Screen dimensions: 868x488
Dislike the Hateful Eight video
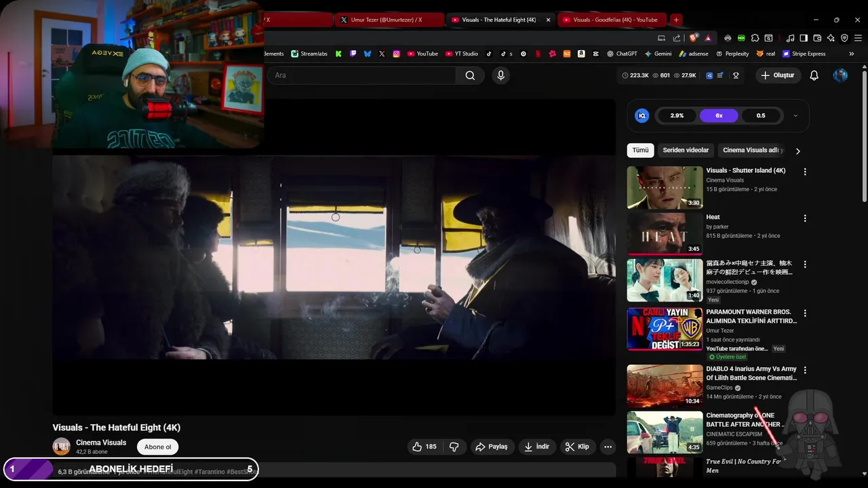coord(454,447)
